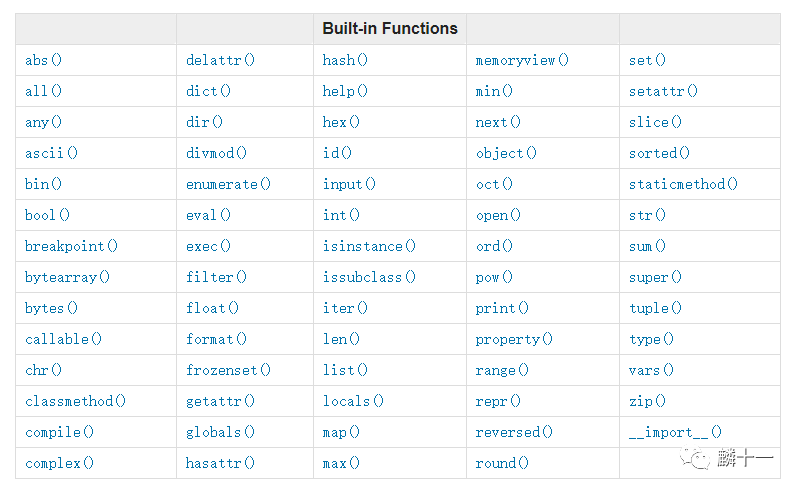Open the max() function link
Image resolution: width=799 pixels, height=492 pixels.
click(341, 463)
